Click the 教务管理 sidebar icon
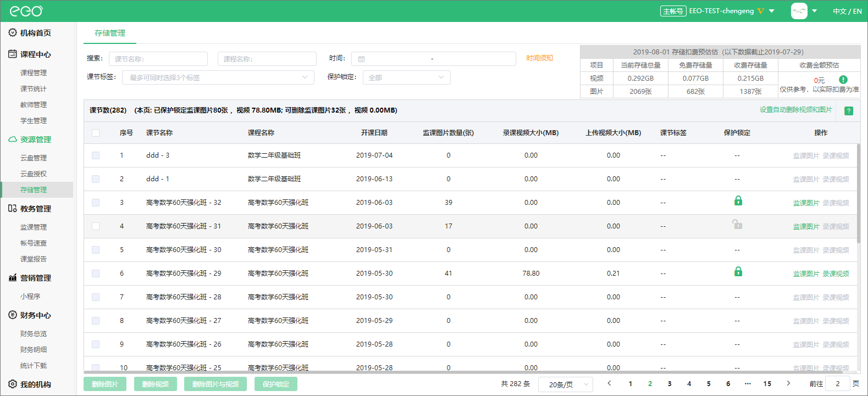 pyautogui.click(x=13, y=209)
